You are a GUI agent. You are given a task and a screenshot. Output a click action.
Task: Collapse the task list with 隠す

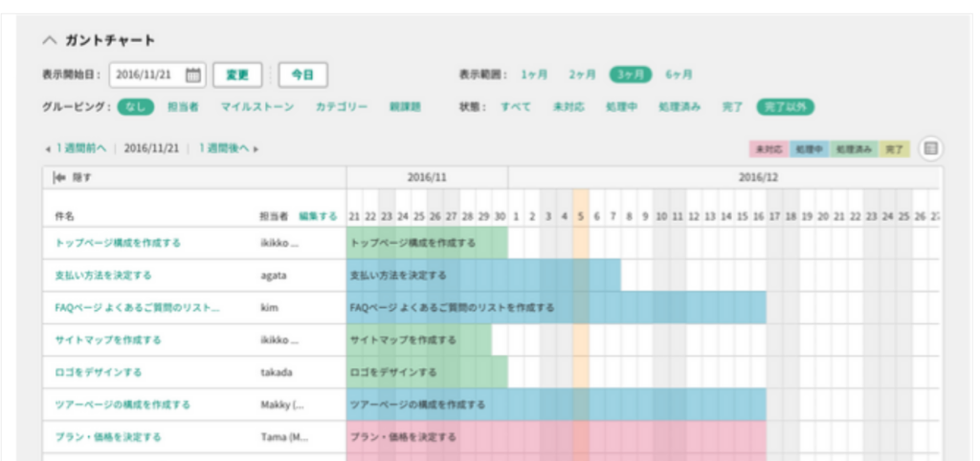73,178
